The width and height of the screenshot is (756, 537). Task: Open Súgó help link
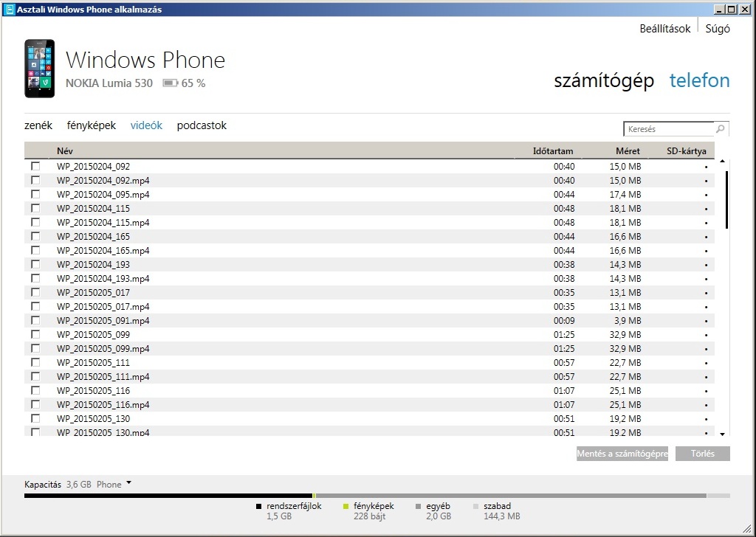click(718, 29)
